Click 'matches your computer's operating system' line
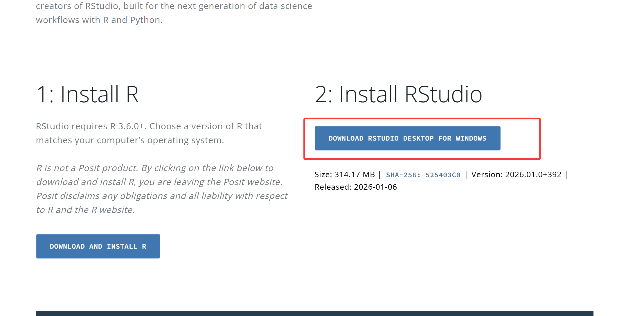Image resolution: width=644 pixels, height=316 pixels. click(130, 140)
